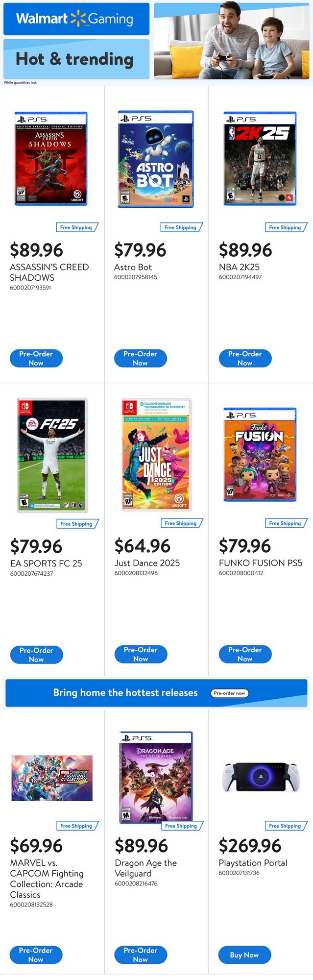Viewport: 313px width, 980px height.
Task: Click the Astro Bot game cover
Action: click(156, 159)
